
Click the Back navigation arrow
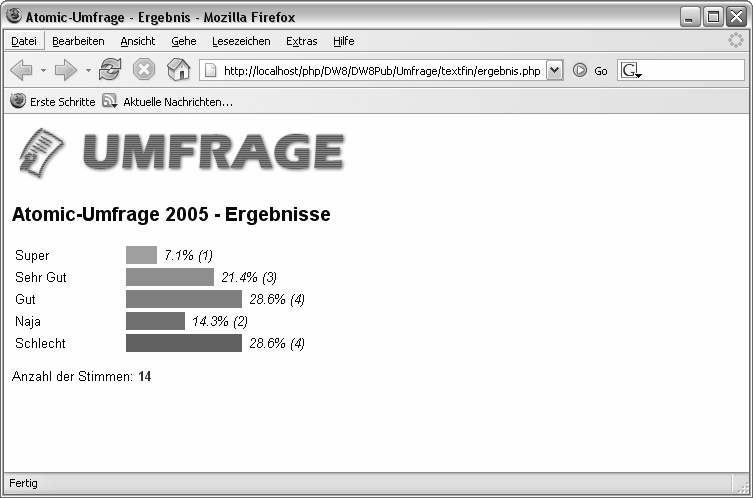point(22,70)
